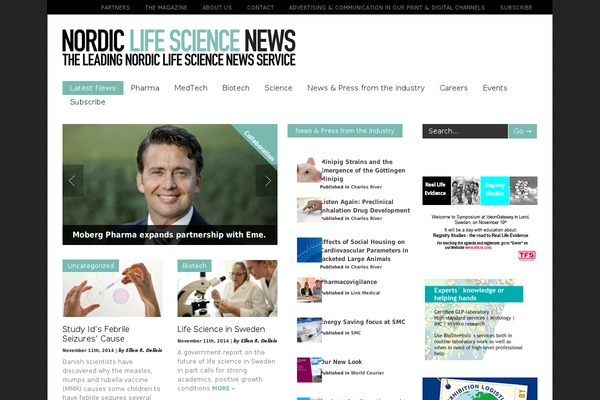Open Energy Saving focus at SMC

click(x=363, y=322)
